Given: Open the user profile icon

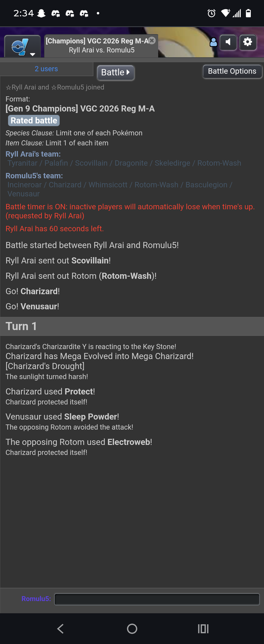Looking at the screenshot, I should click(213, 42).
